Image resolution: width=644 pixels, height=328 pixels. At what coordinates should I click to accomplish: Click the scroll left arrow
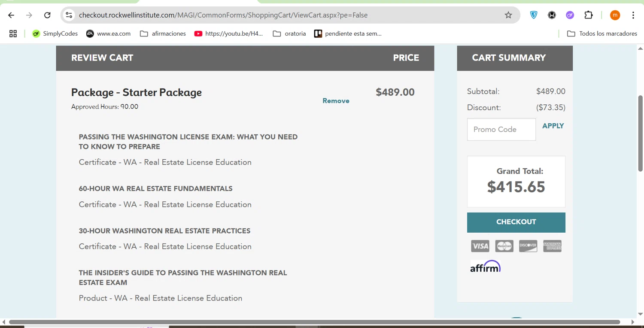[x=4, y=322]
